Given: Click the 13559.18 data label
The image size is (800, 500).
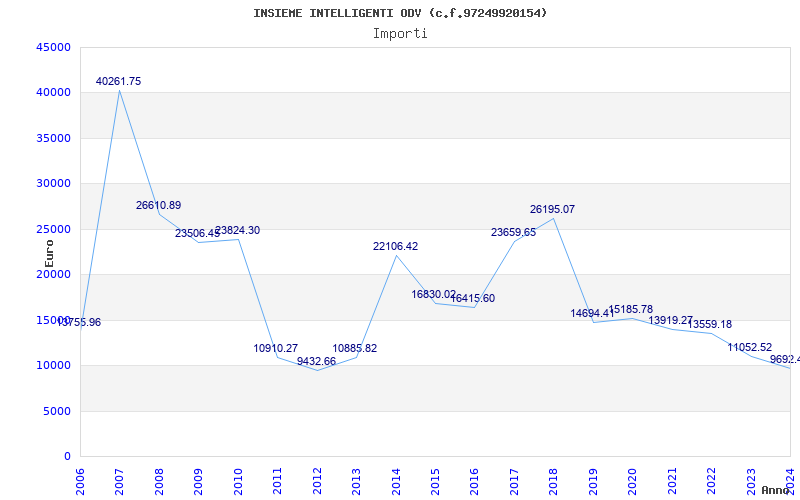Looking at the screenshot, I should (710, 324).
